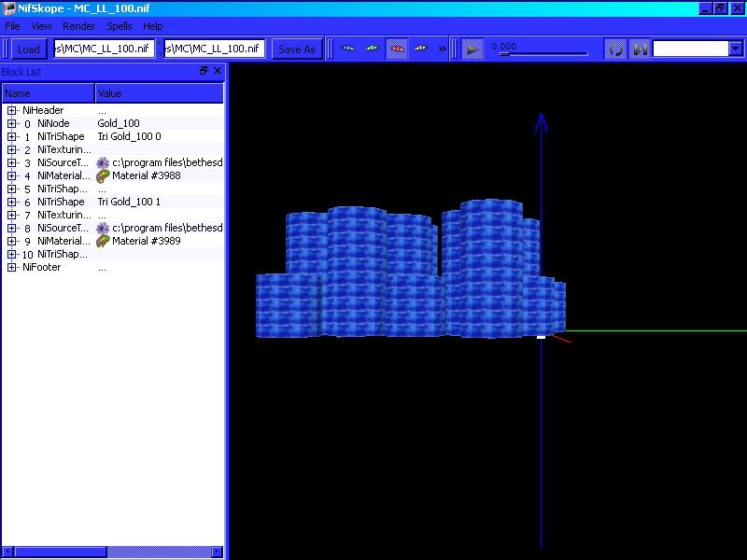Switch to the blue eye view

click(348, 49)
